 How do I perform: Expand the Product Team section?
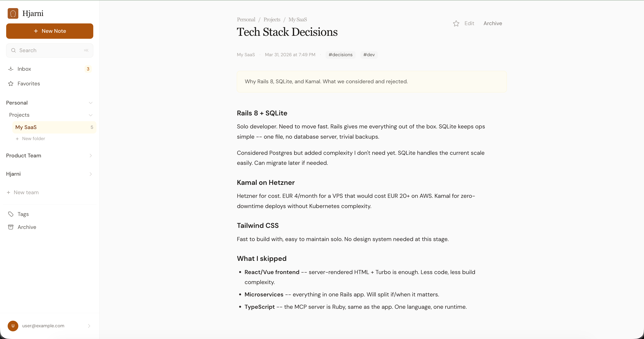(x=91, y=155)
